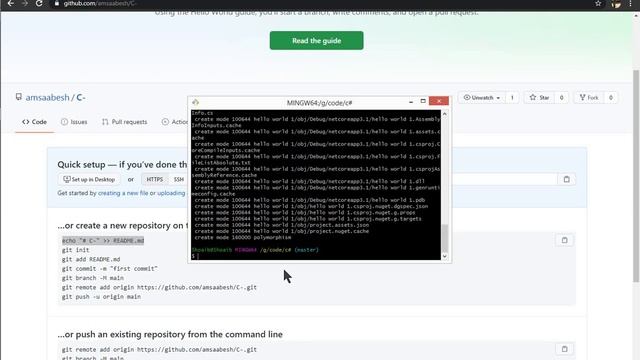Image resolution: width=640 pixels, height=360 pixels.
Task: Open the browser profile avatar
Action: pyautogui.click(x=616, y=4)
